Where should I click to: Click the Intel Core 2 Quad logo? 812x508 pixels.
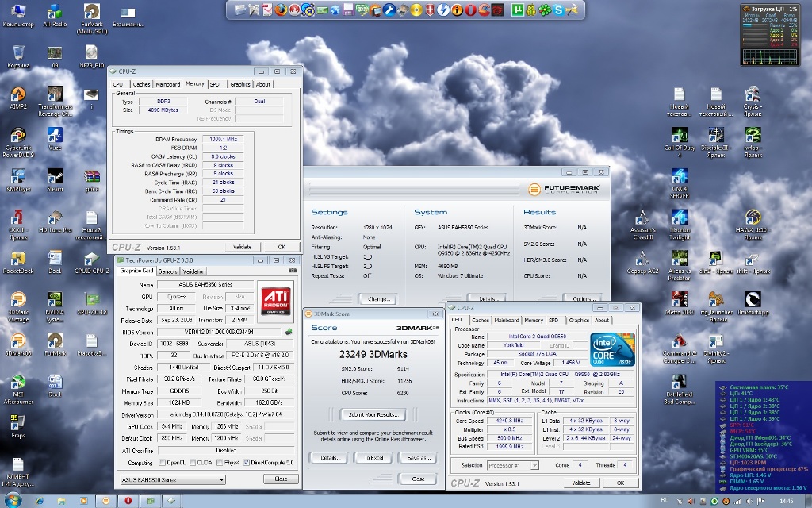click(613, 350)
